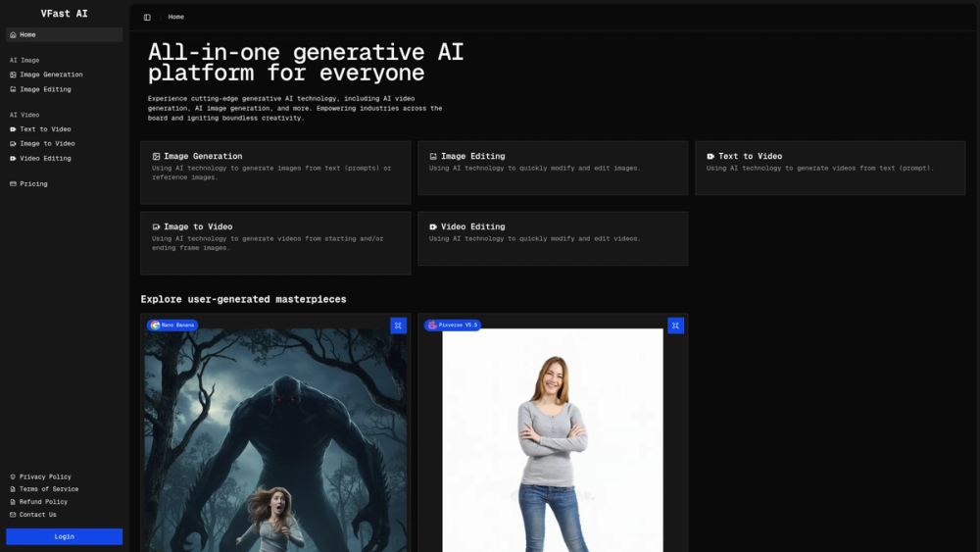Click the Contact Us mail icon
This screenshot has width=980, height=552.
[x=13, y=515]
